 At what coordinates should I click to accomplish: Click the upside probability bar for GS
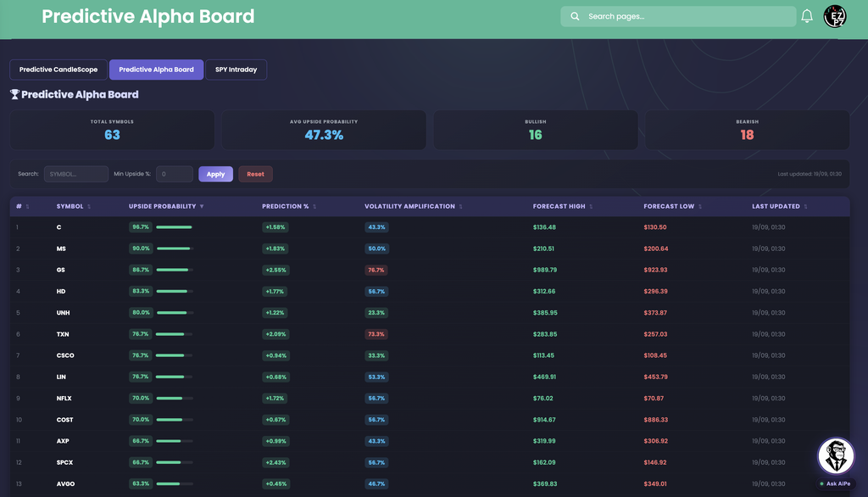(x=175, y=270)
